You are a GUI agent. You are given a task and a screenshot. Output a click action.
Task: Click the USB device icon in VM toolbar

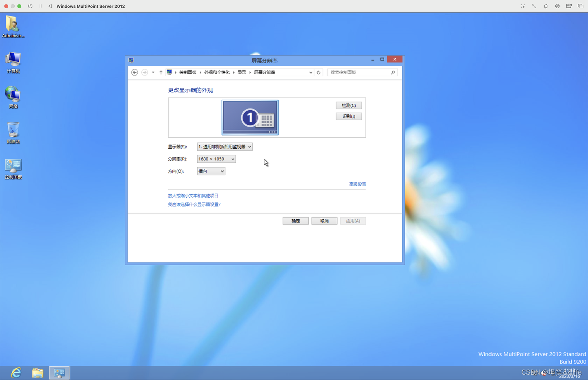546,6
